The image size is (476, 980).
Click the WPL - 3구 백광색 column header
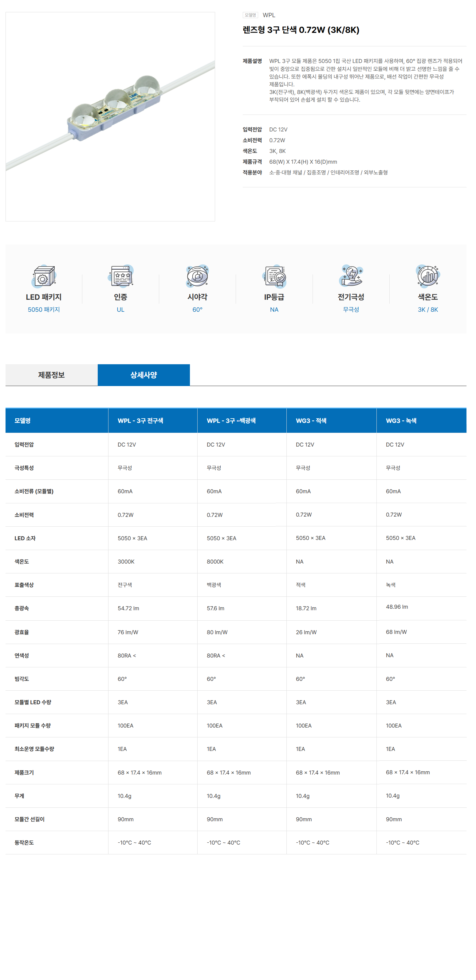pyautogui.click(x=231, y=420)
